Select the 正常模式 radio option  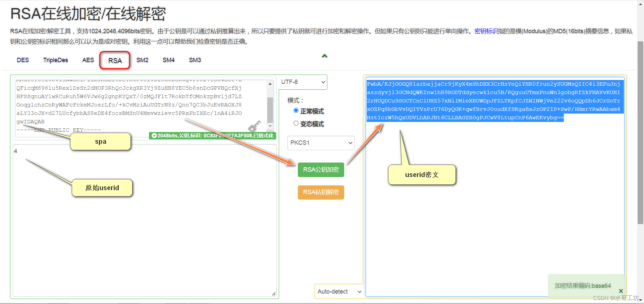296,110
